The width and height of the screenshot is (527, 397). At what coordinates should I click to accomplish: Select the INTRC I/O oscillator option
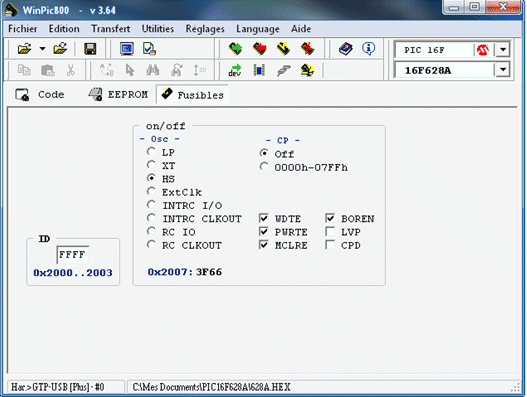coord(151,205)
